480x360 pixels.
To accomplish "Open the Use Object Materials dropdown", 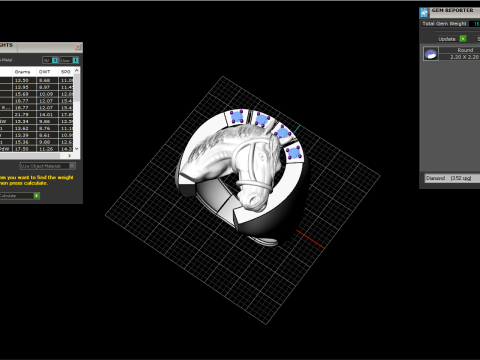I will tap(48, 166).
